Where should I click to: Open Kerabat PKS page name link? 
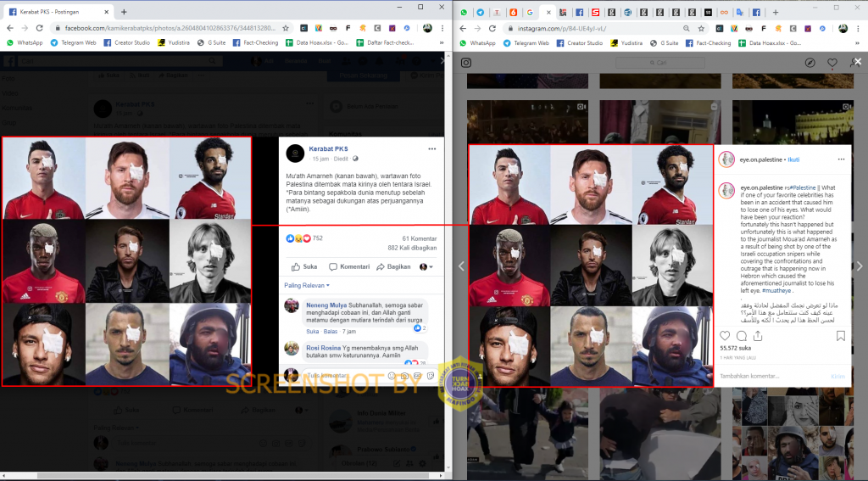(x=328, y=148)
